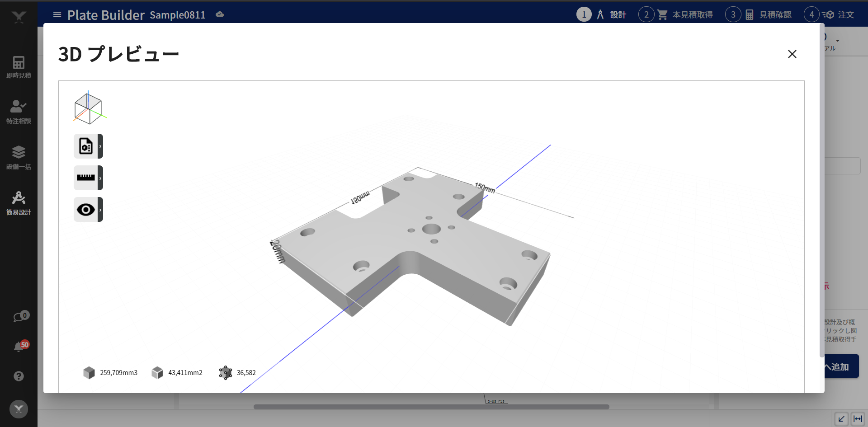This screenshot has height=427, width=868.
Task: Go to step 2 本見積取得
Action: (676, 14)
